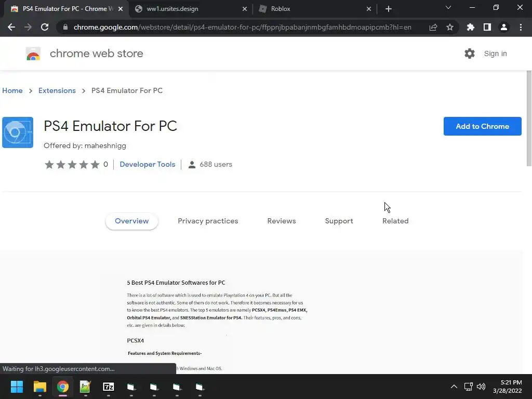Reload the current page
This screenshot has width=532, height=399.
(x=45, y=27)
